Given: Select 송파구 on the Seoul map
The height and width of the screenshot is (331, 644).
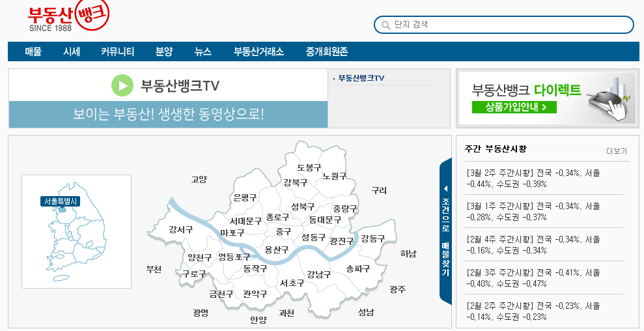Looking at the screenshot, I should (358, 269).
